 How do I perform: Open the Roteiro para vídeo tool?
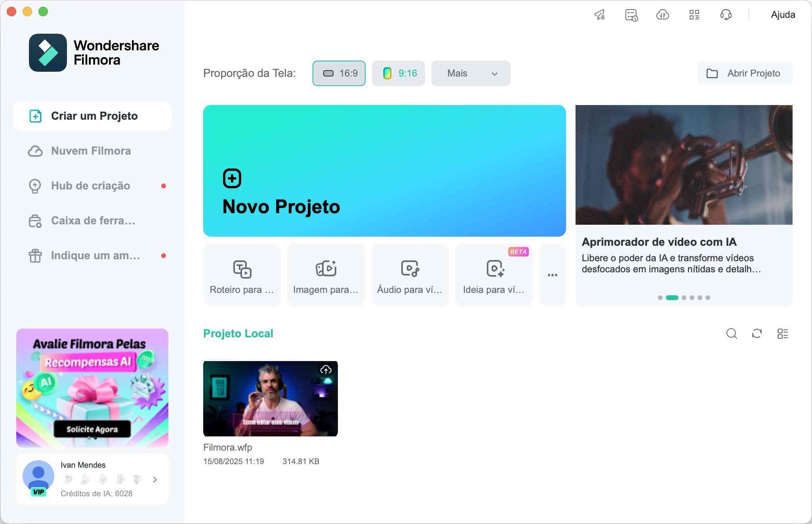(242, 274)
